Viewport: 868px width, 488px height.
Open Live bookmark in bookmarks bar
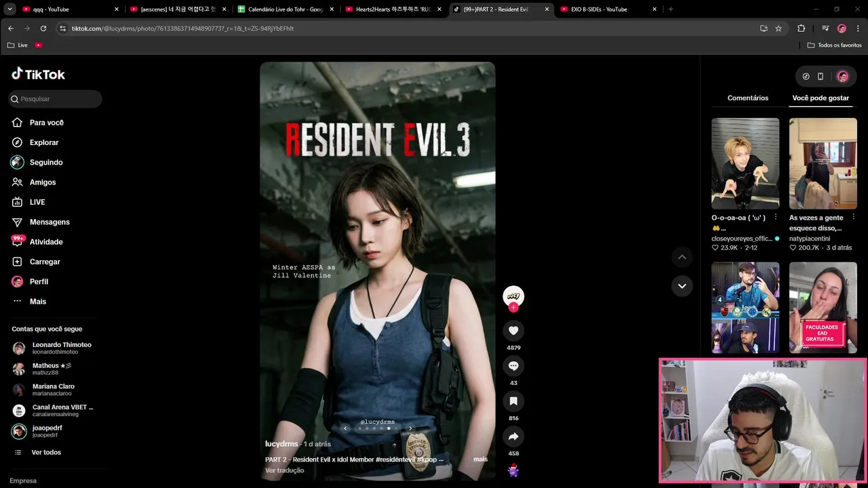pos(18,45)
